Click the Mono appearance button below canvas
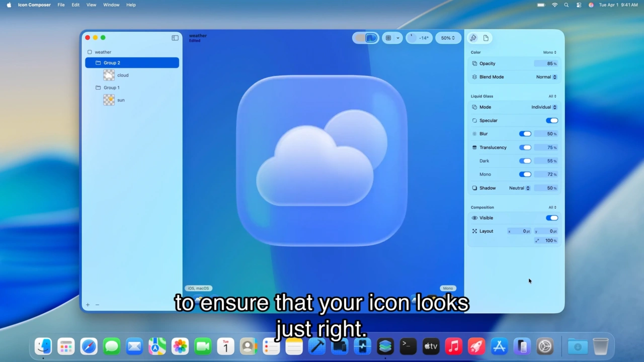Image resolution: width=644 pixels, height=362 pixels. (x=448, y=288)
